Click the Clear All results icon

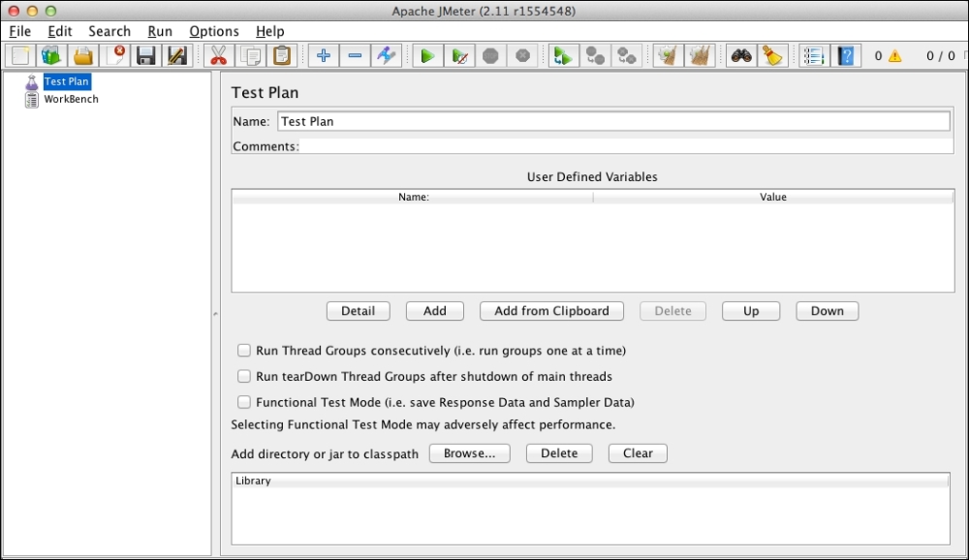(700, 55)
